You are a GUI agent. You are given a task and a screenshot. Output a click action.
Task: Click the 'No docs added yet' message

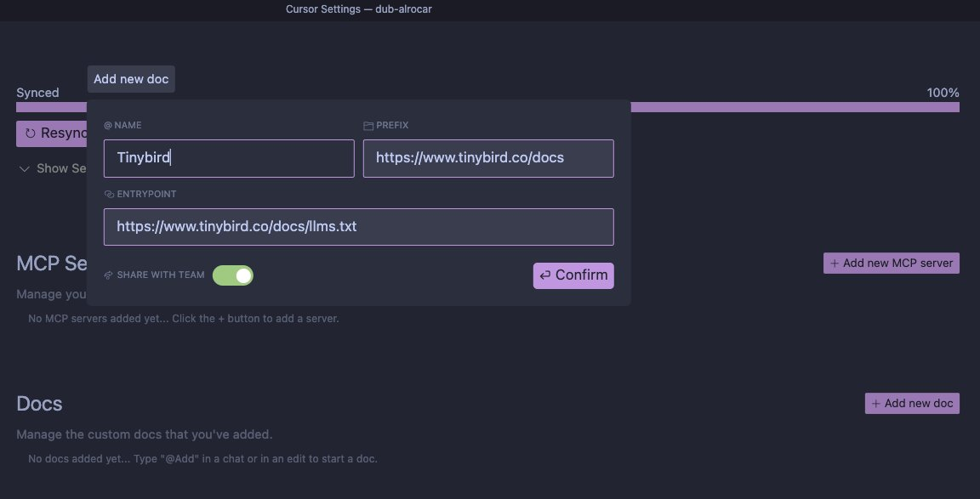203,459
